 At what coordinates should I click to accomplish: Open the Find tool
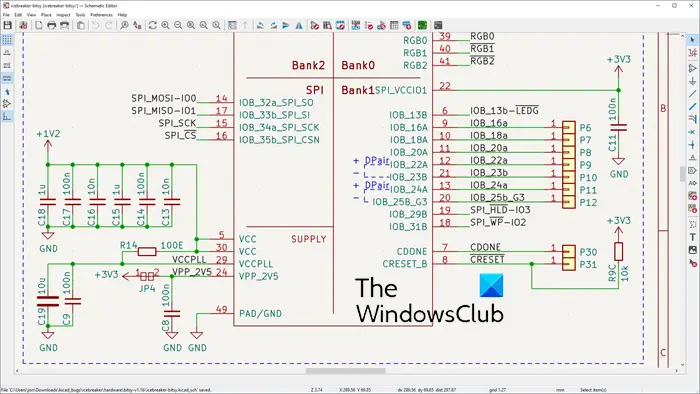(124, 25)
